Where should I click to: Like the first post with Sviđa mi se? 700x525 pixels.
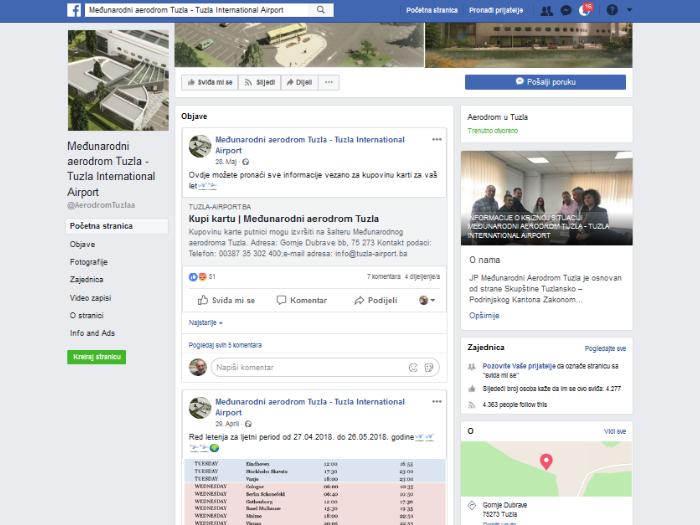(x=226, y=300)
